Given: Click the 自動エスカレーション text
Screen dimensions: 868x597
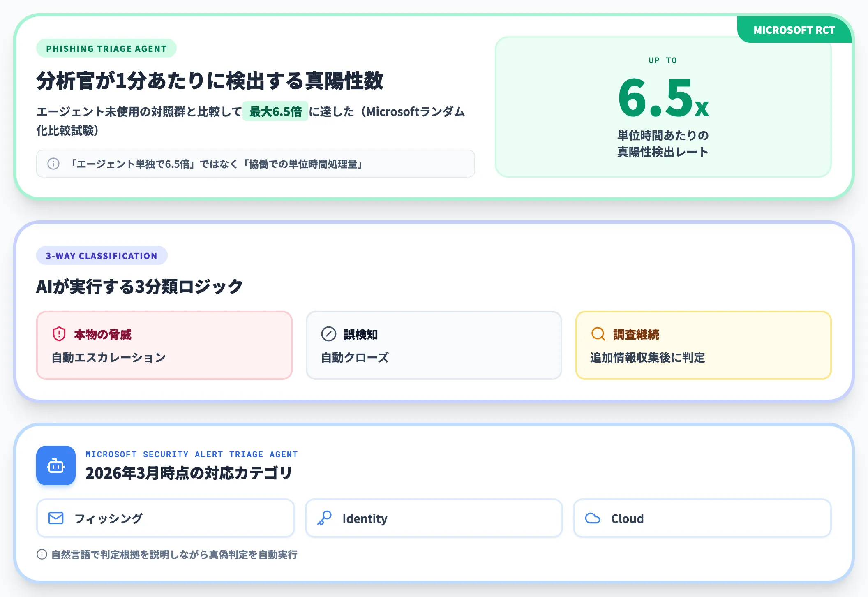Looking at the screenshot, I should 109,357.
